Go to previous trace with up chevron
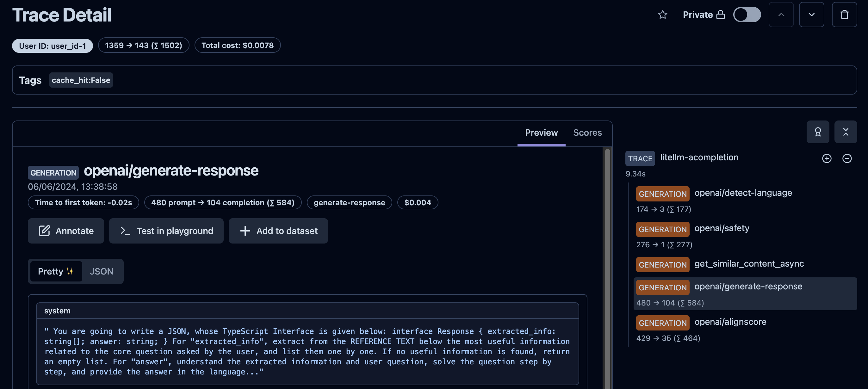 [x=781, y=15]
